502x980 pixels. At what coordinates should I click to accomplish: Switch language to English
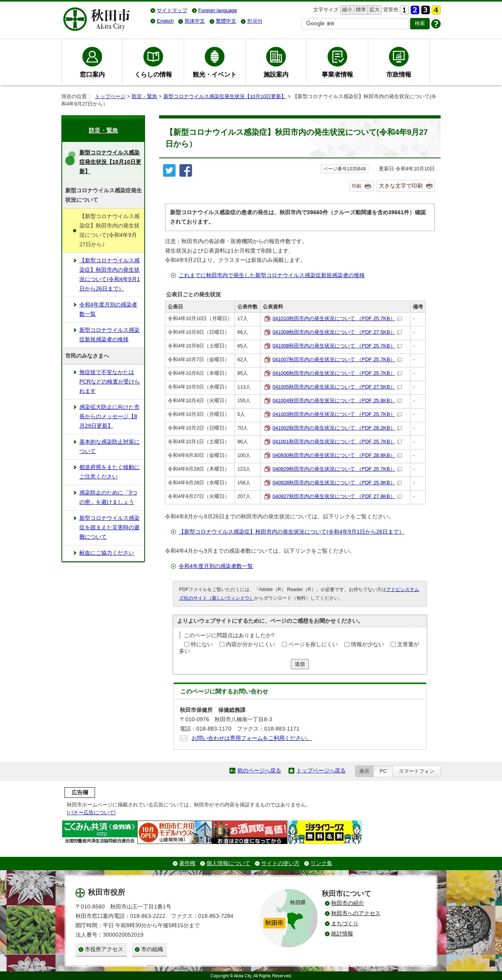(x=165, y=21)
